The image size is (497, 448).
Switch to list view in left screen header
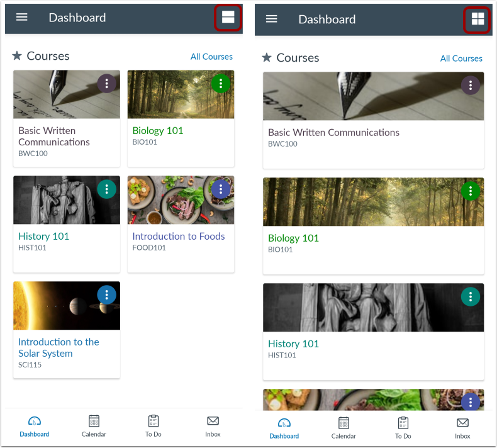coord(228,17)
